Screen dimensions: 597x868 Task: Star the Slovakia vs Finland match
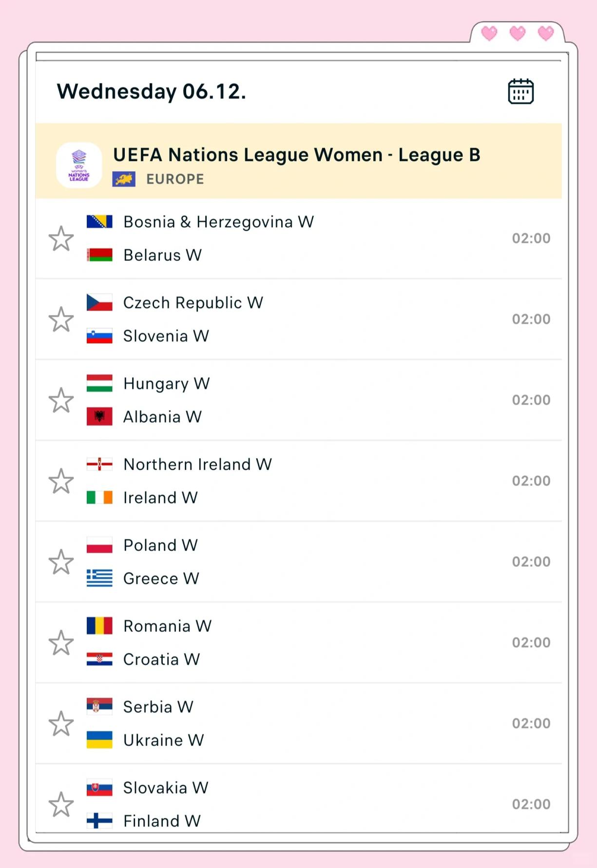(x=61, y=804)
